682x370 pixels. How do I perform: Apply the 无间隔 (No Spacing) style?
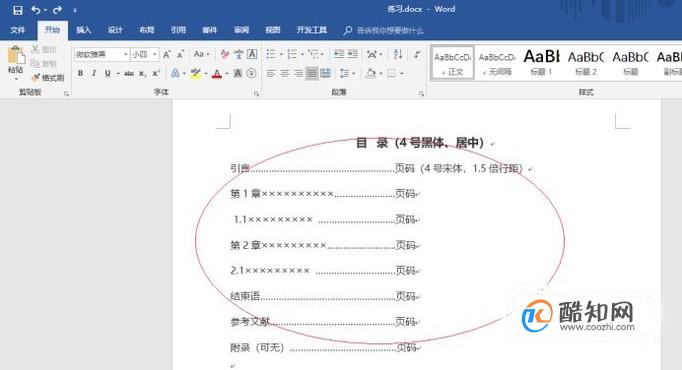point(497,63)
